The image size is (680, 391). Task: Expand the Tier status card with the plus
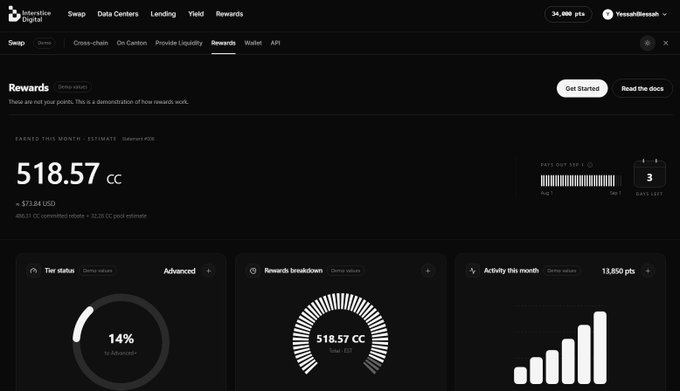coord(209,271)
